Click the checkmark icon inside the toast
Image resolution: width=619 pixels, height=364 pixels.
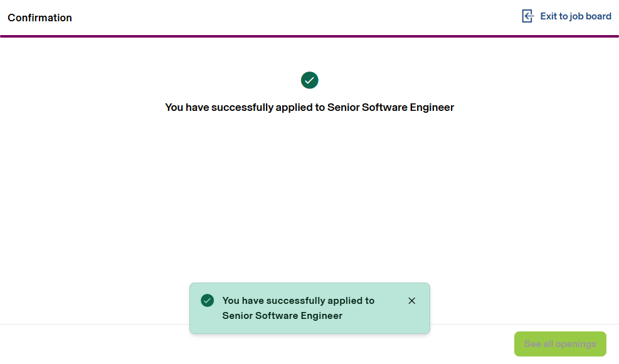[207, 301]
